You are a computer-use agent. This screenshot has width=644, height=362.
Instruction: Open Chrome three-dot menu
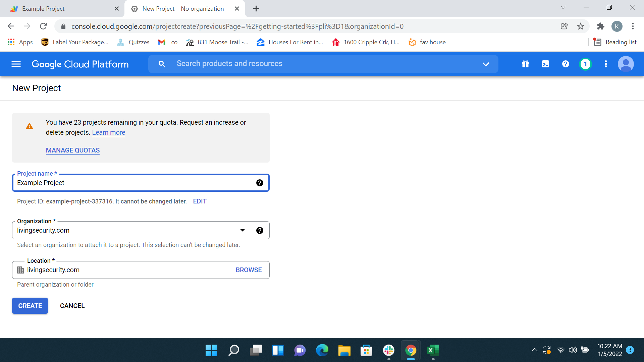pyautogui.click(x=633, y=26)
